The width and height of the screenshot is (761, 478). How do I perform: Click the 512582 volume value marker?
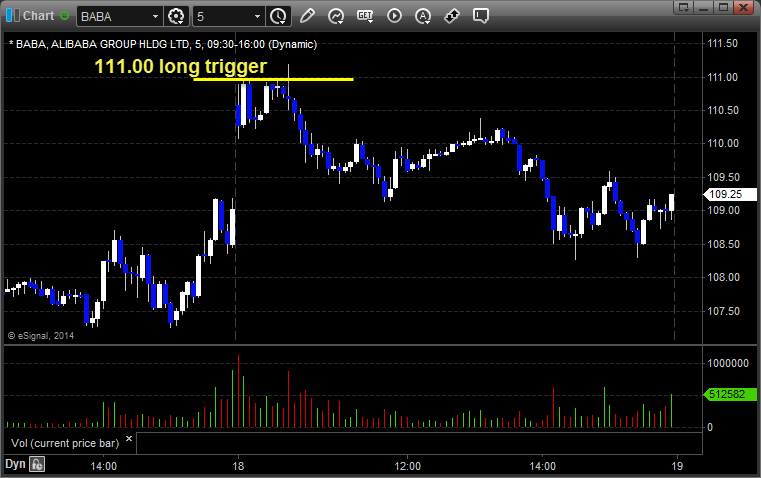point(730,394)
